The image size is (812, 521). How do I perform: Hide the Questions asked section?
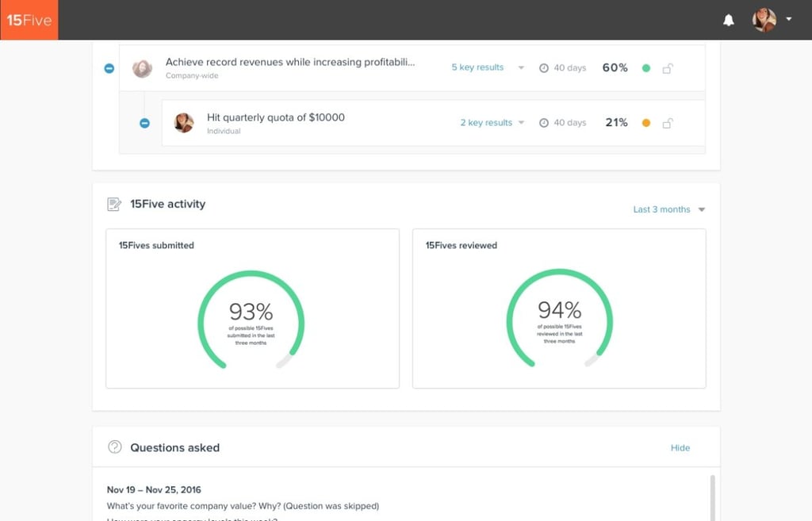(x=680, y=448)
